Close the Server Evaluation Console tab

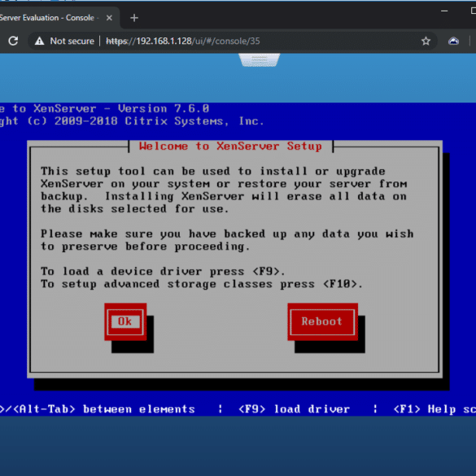coord(109,18)
